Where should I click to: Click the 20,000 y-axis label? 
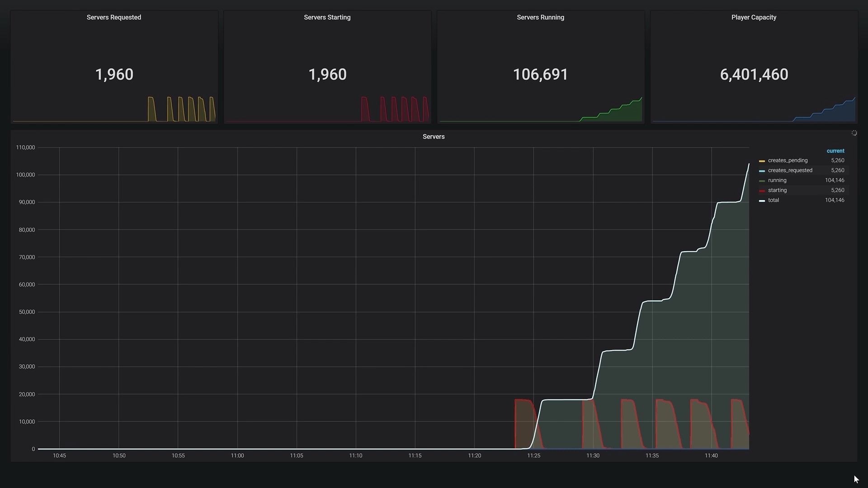27,394
